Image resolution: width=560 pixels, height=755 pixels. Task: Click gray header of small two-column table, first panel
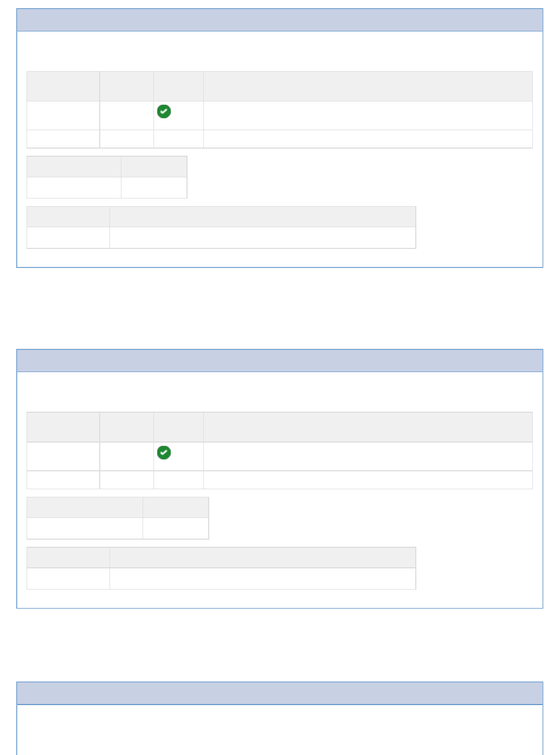click(107, 167)
